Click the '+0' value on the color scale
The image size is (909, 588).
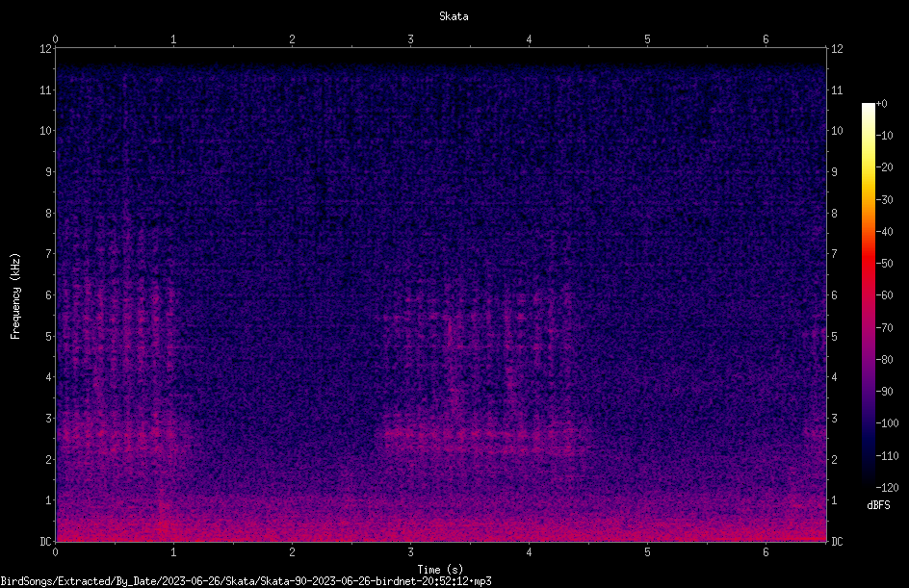(x=881, y=104)
